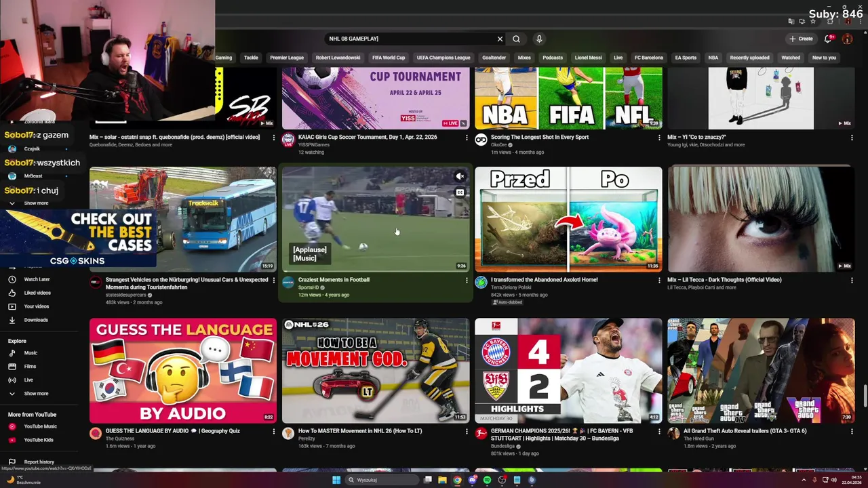Open more options for Lil Tecca Dark Thoughts mix
This screenshot has height=488, width=868.
[x=852, y=280]
